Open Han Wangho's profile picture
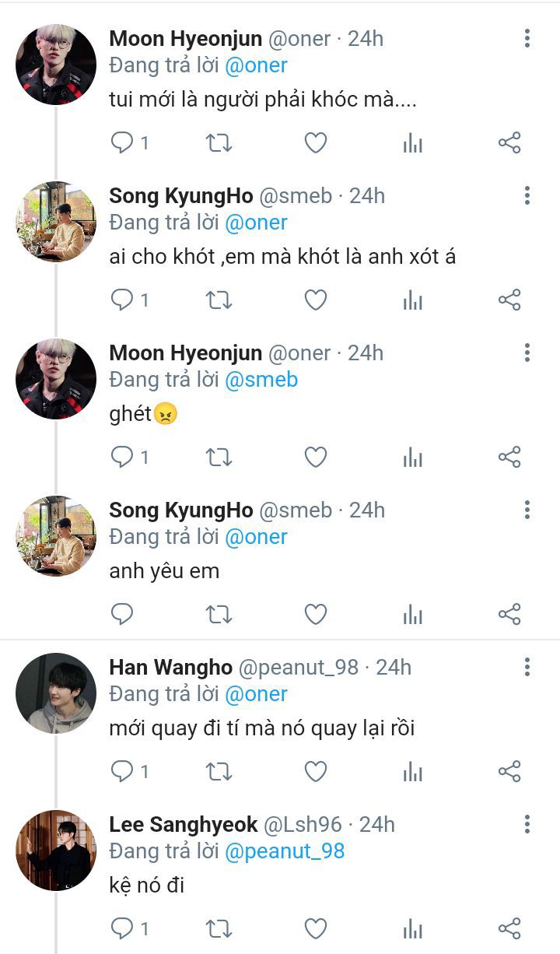 click(x=56, y=693)
